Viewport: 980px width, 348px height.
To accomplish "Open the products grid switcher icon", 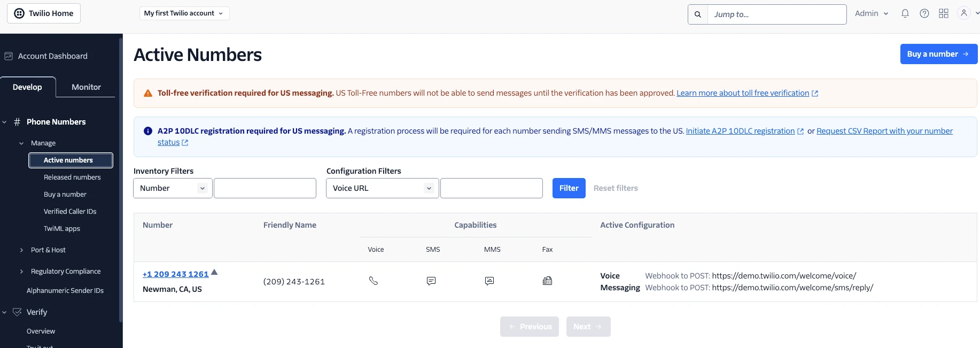I will coord(944,13).
